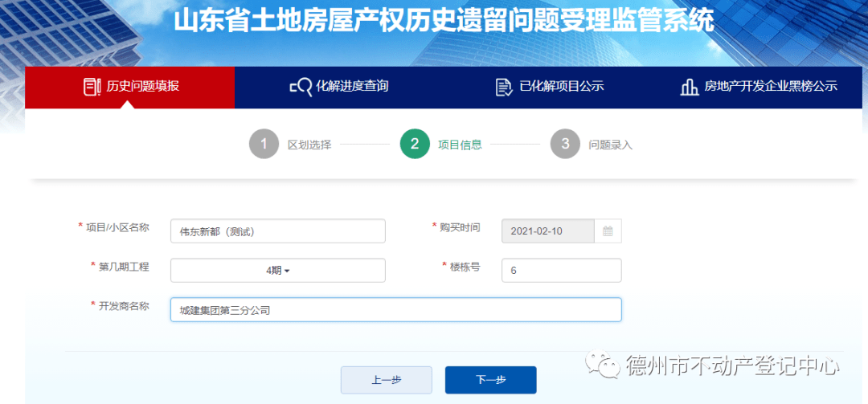
Task: Select step 2 circle 项目信息
Action: (415, 145)
